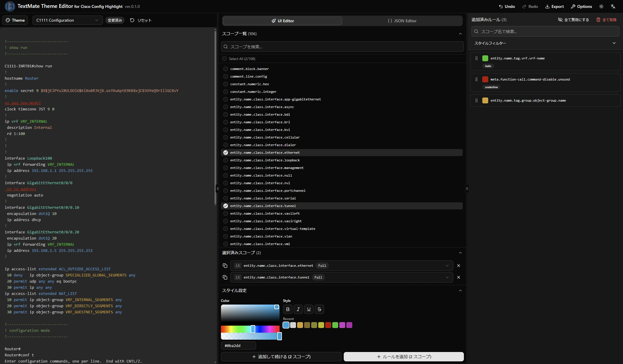Toggle the Select All checkbox

click(224, 59)
